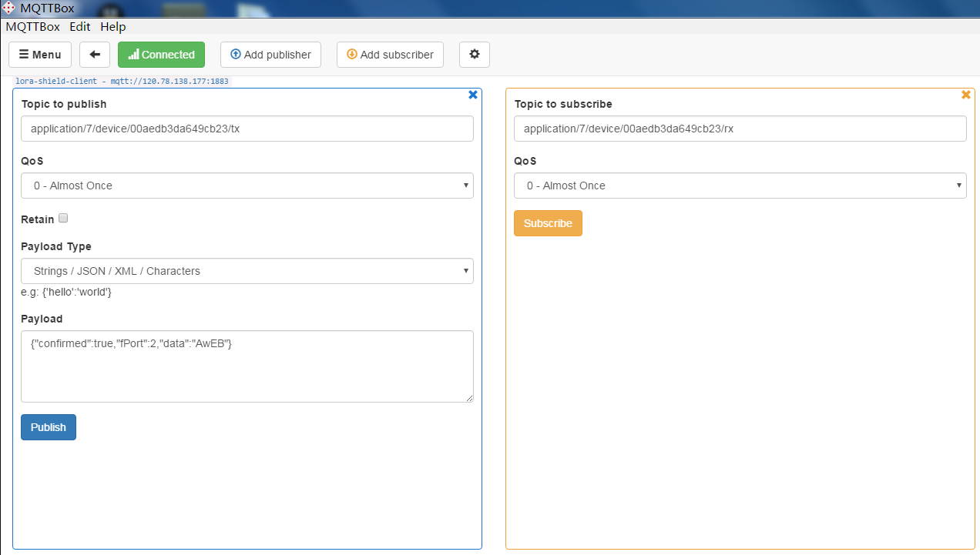Click the Topic to publish input field
Screen dimensions: 980x555
247,129
